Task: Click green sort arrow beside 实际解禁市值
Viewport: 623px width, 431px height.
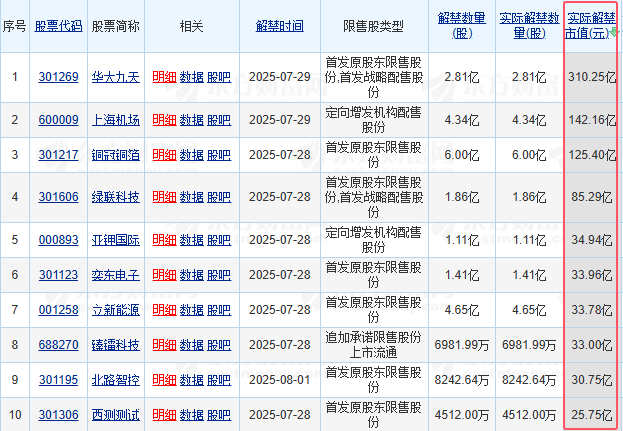Action: pyautogui.click(x=614, y=32)
